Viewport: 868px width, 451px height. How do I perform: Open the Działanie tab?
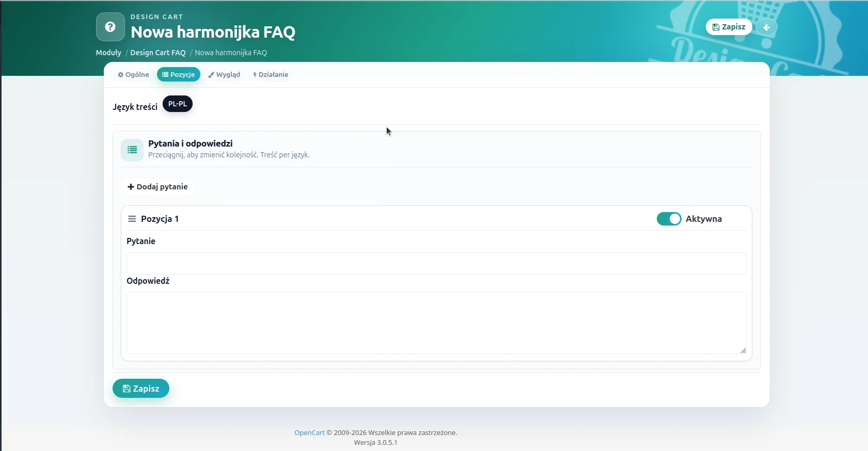coord(271,74)
